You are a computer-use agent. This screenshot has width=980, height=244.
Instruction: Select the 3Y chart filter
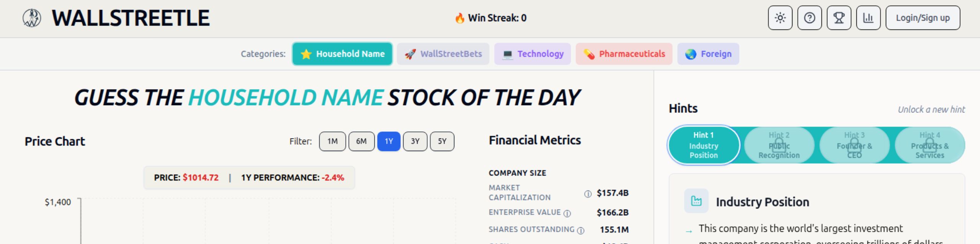[x=415, y=142]
